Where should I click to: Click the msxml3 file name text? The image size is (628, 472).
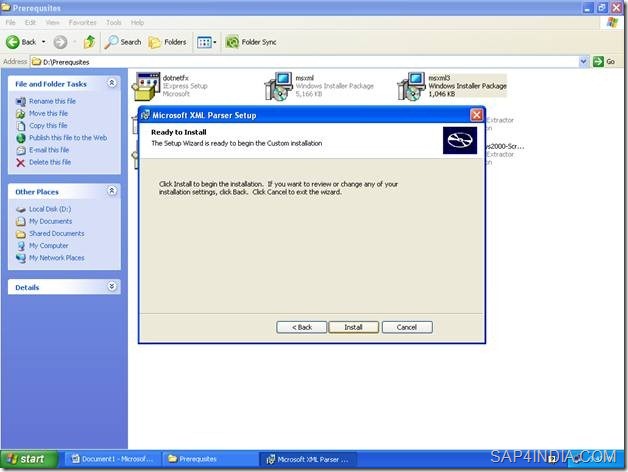coord(439,78)
